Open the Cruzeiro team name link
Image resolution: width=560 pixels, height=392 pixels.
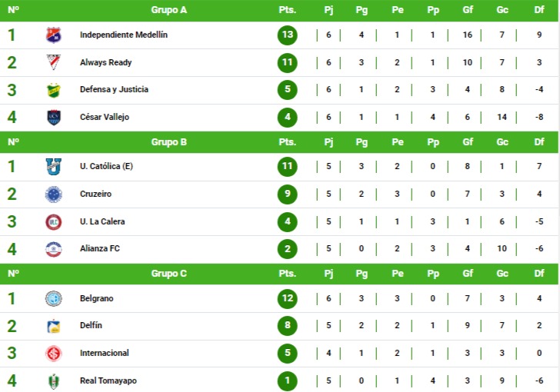[96, 194]
